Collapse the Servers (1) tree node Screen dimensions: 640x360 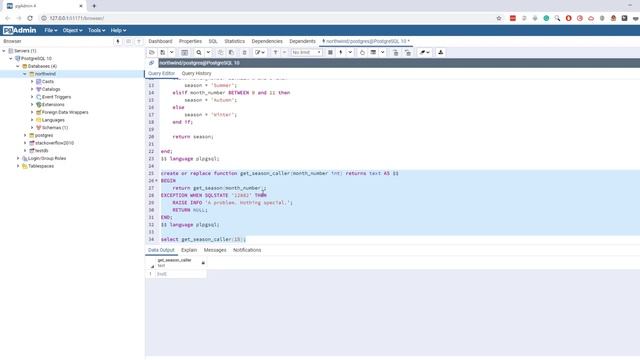[x=4, y=51]
